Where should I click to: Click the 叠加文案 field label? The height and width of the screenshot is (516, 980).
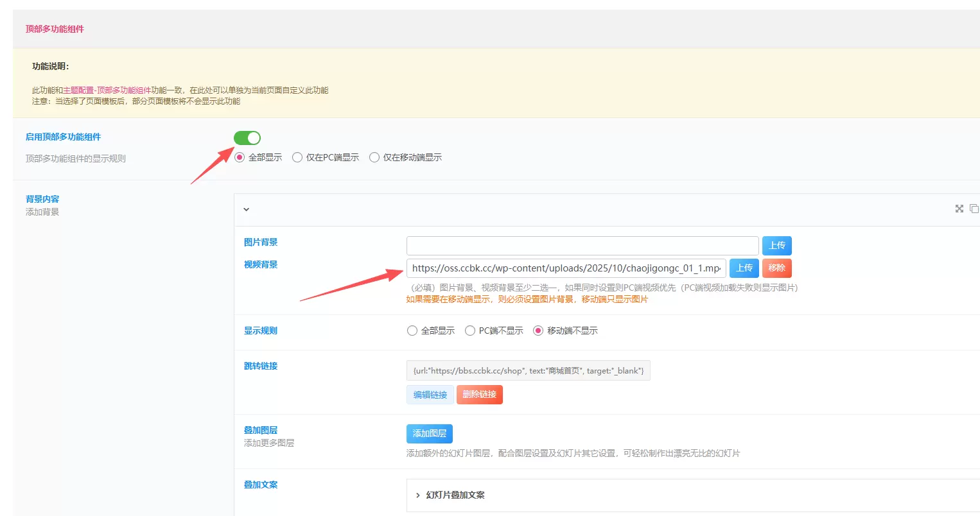[x=261, y=485]
